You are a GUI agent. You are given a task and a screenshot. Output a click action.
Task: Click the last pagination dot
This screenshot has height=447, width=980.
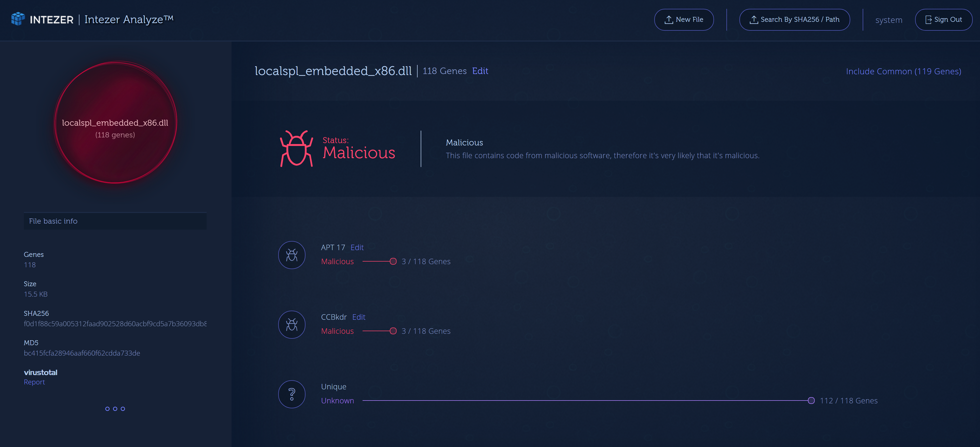(123, 409)
